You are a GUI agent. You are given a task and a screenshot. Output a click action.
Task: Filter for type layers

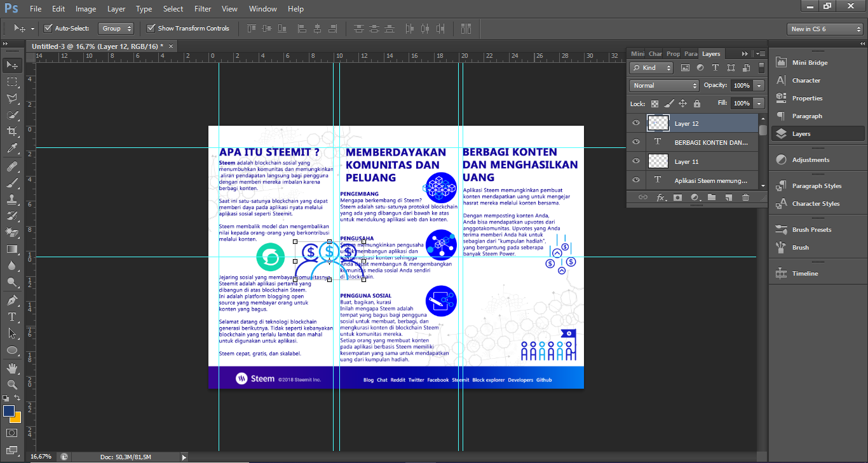pyautogui.click(x=715, y=67)
